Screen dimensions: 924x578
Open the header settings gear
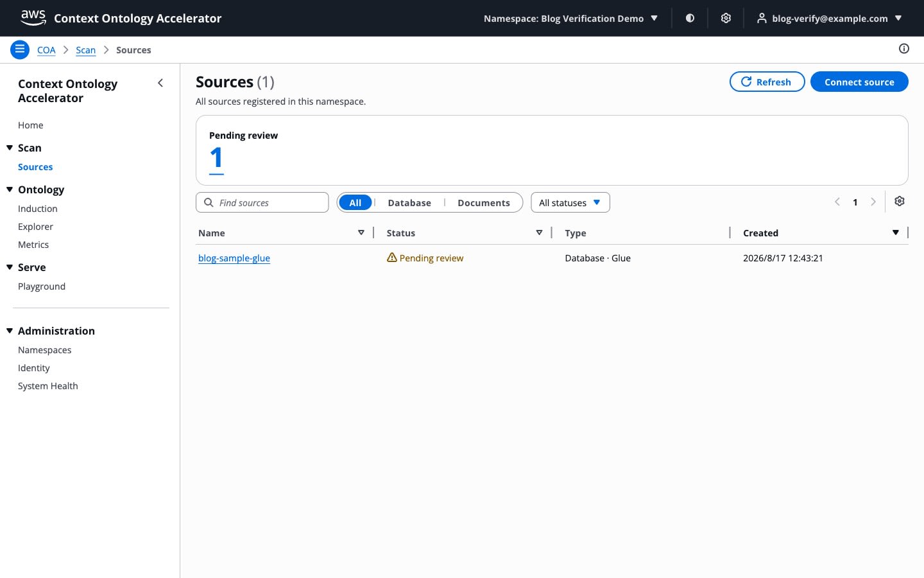(726, 18)
